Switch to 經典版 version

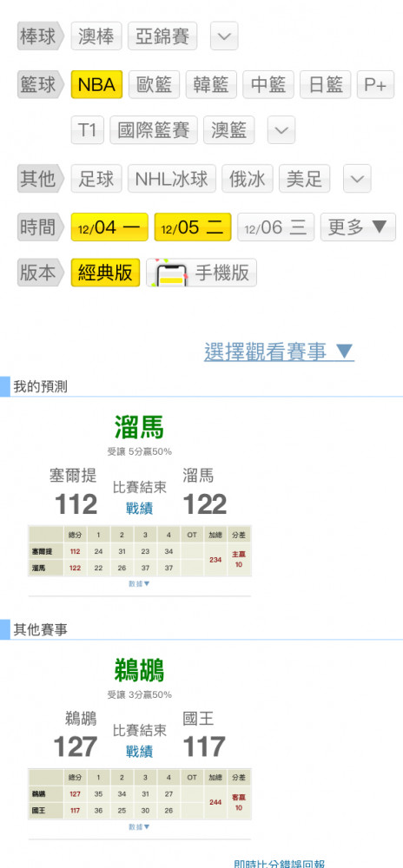[x=105, y=273]
